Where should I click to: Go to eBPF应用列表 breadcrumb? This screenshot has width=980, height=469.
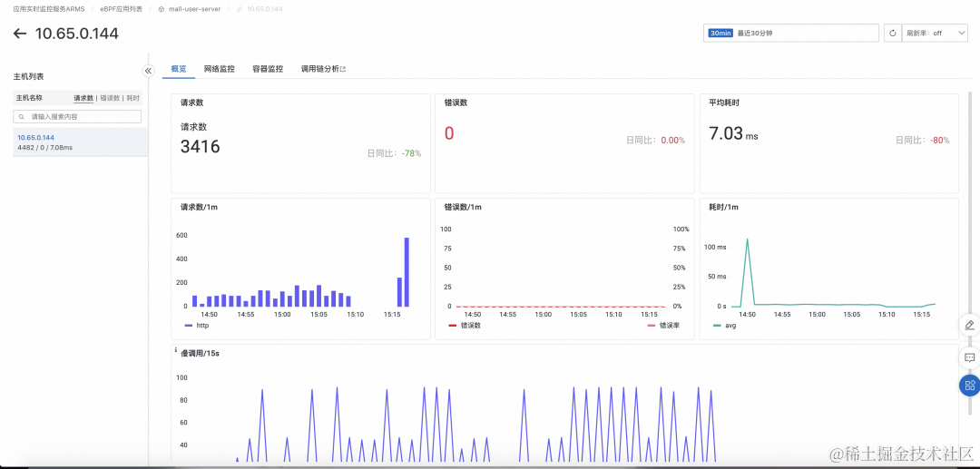(x=122, y=9)
